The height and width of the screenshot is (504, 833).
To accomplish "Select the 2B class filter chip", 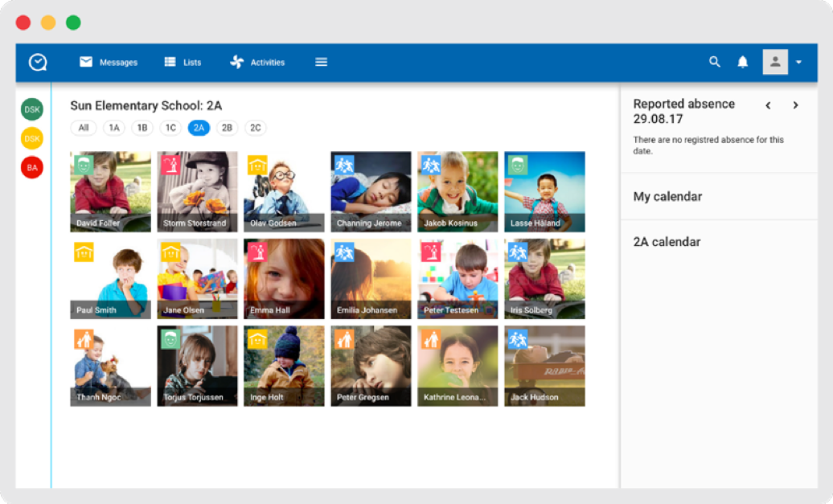I will coord(228,128).
